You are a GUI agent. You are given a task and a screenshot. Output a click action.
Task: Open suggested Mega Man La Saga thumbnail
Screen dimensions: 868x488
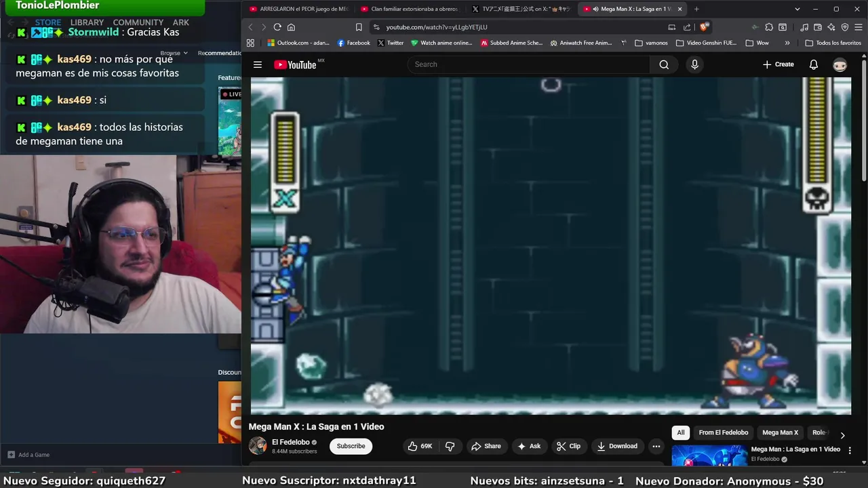click(709, 456)
